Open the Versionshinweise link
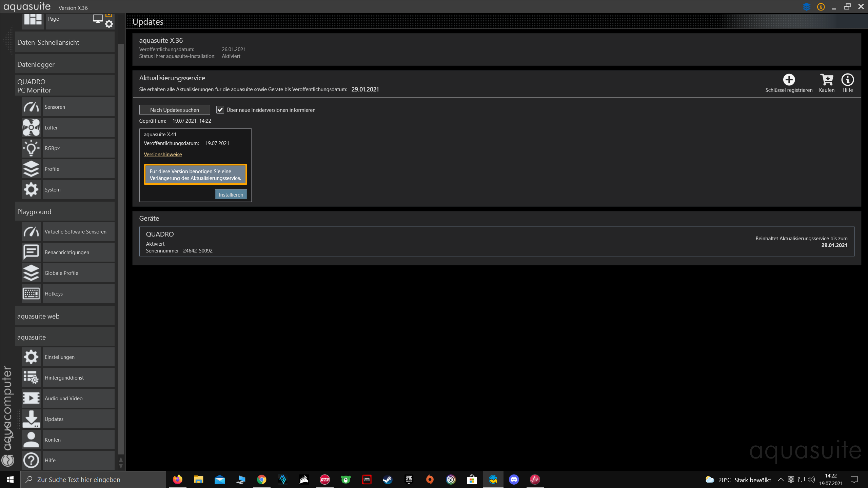Viewport: 868px width, 488px height. [x=163, y=155]
